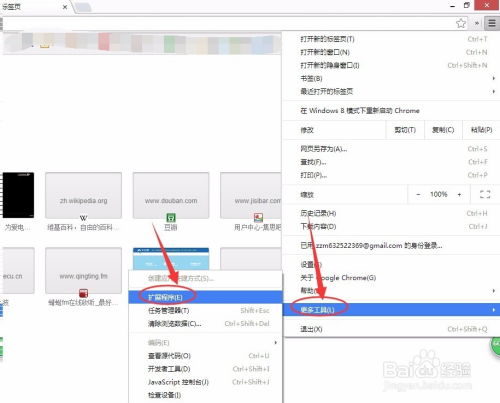This screenshot has width=500, height=403.
Task: Click the 粘贴(P) paste button
Action: click(481, 130)
